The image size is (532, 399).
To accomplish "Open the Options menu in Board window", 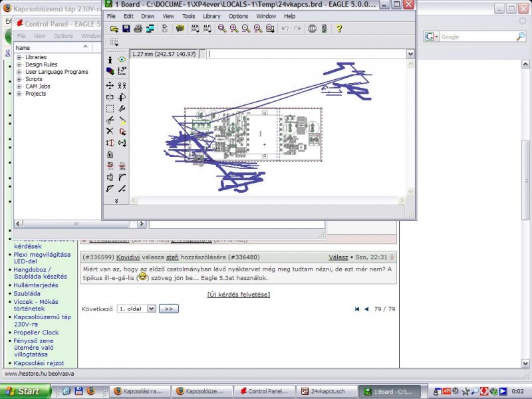I will point(238,16).
